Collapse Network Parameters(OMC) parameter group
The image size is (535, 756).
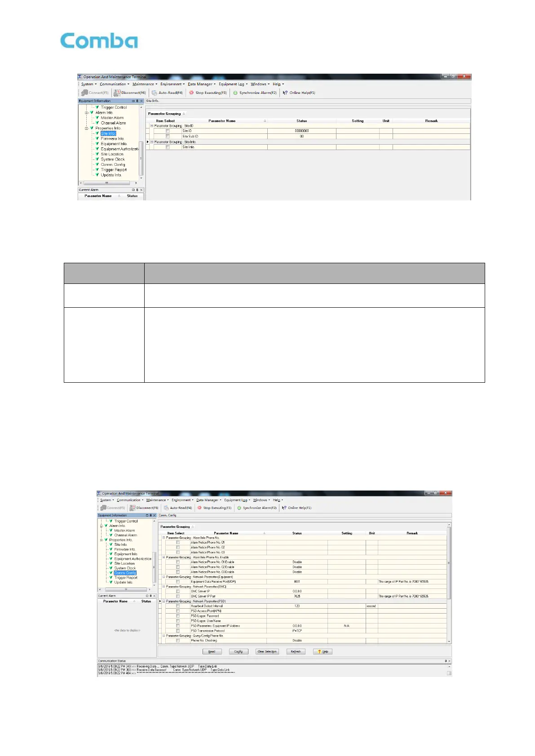(164, 587)
